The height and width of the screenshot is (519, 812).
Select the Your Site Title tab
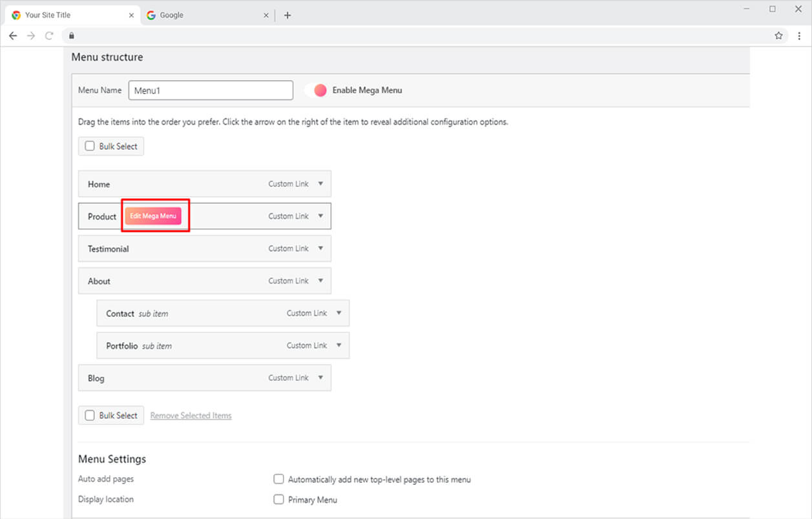68,15
